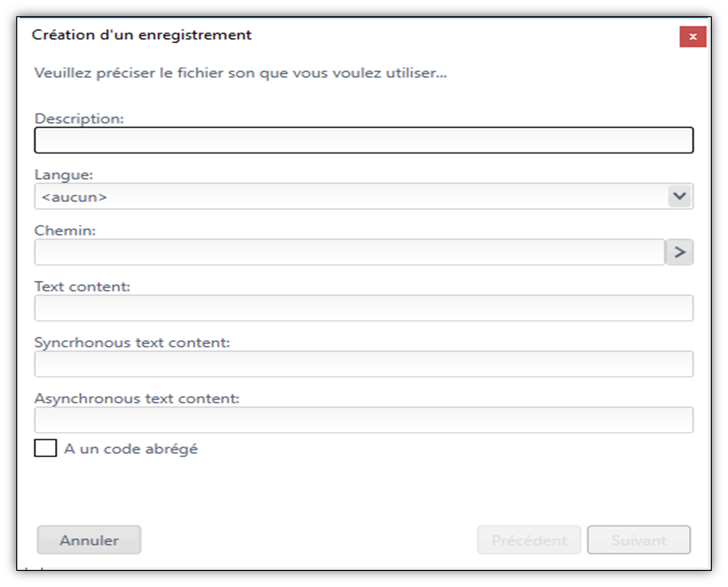Click the browse arrow next to Chemin

(679, 252)
